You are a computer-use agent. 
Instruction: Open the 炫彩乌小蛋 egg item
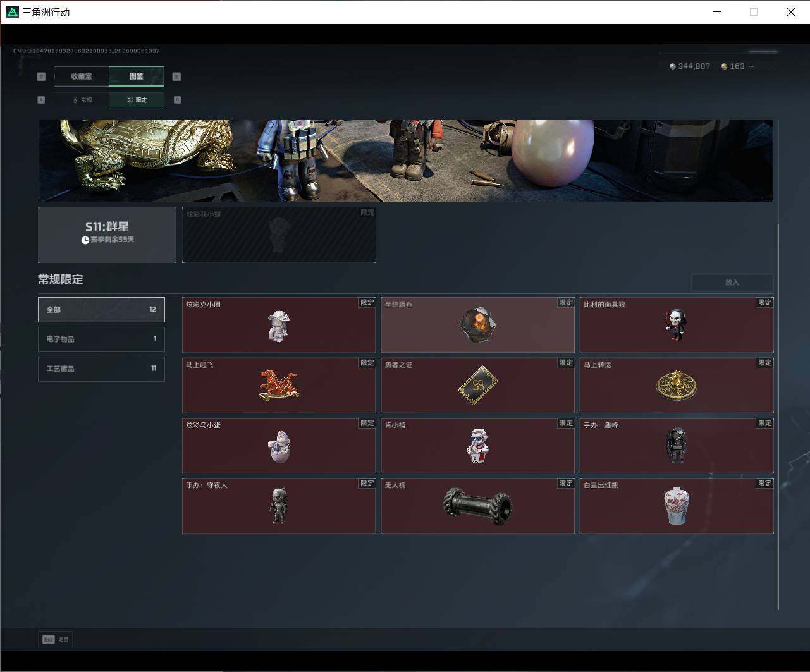coord(279,445)
